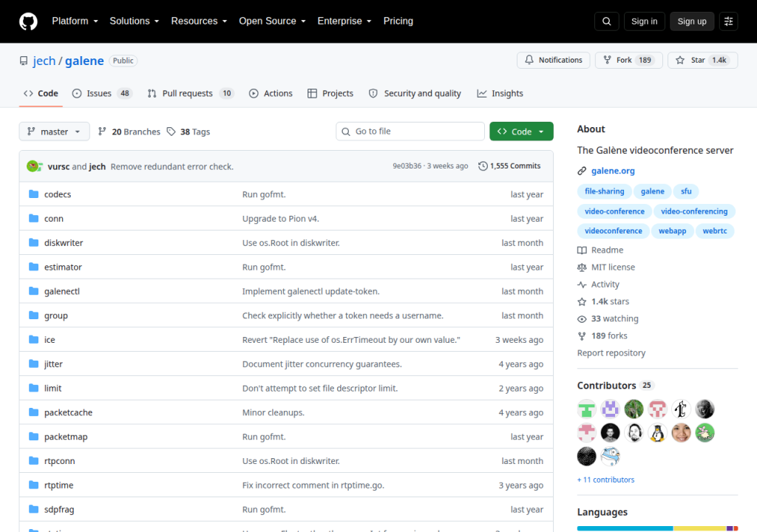Viewport: 757px width, 532px height.
Task: Open the search magnifier in header
Action: point(606,21)
